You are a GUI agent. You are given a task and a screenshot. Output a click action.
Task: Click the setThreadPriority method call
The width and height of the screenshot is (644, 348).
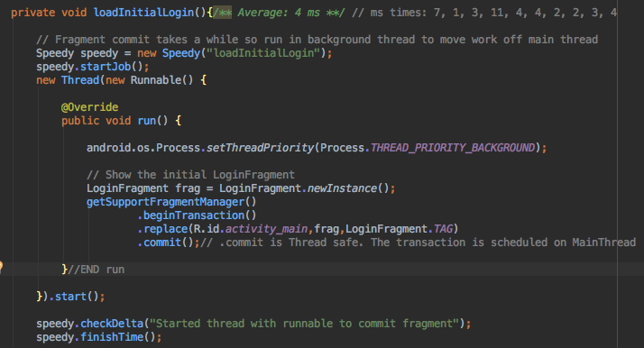260,148
